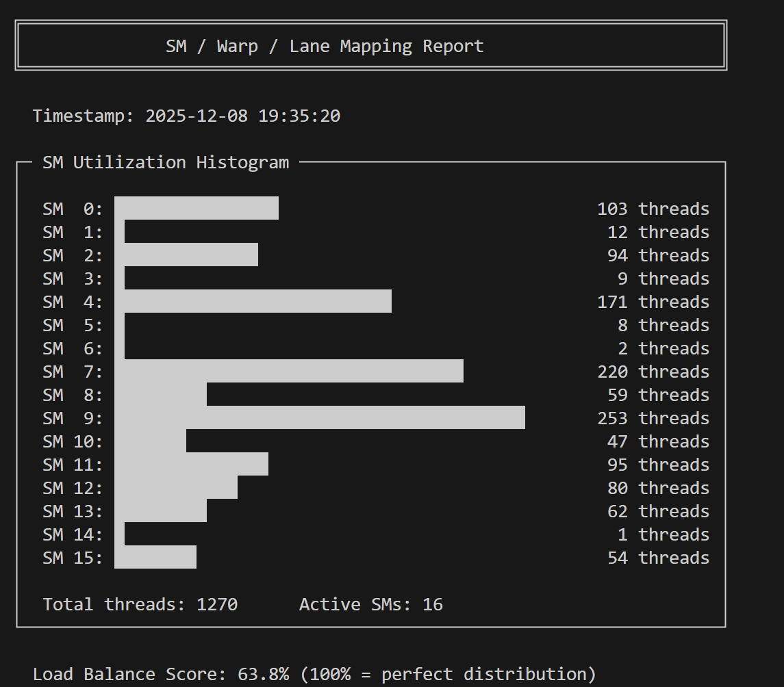Click the "SM 11:" row label
The height and width of the screenshot is (687, 784).
click(x=73, y=465)
